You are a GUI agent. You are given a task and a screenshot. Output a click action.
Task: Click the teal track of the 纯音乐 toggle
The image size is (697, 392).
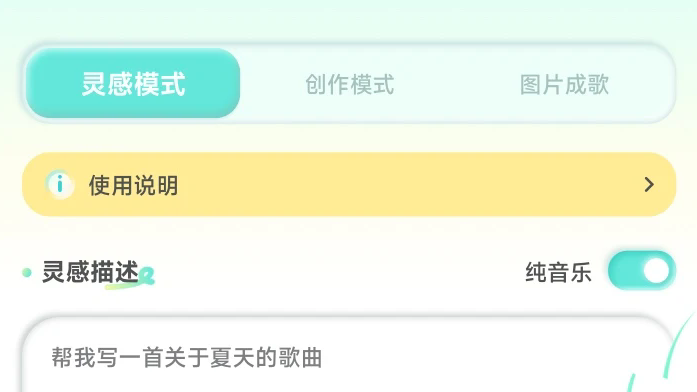pyautogui.click(x=626, y=270)
